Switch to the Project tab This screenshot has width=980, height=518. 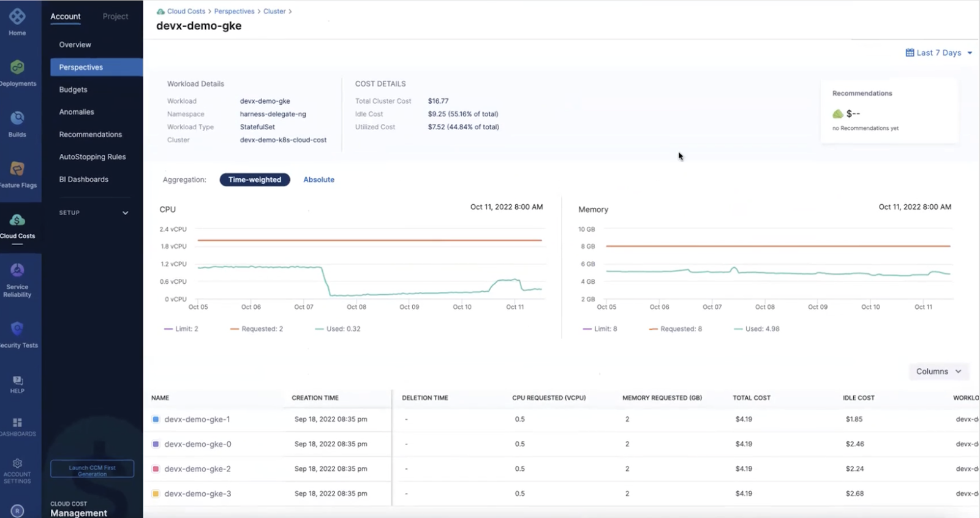click(116, 17)
